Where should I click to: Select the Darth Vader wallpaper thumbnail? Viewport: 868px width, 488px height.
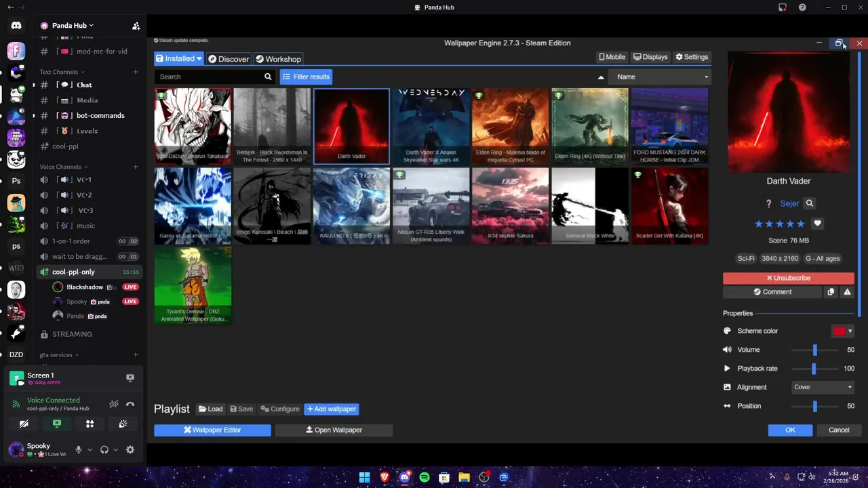pos(351,126)
